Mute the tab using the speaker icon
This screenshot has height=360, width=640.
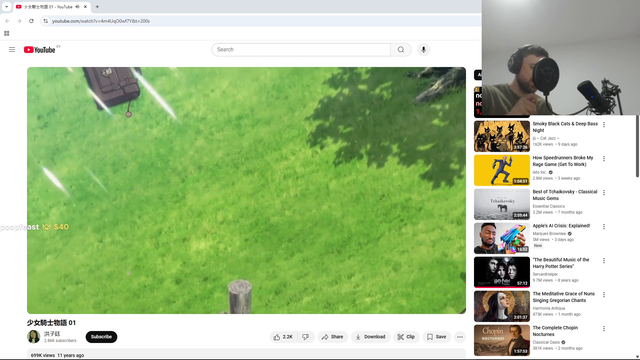point(78,7)
